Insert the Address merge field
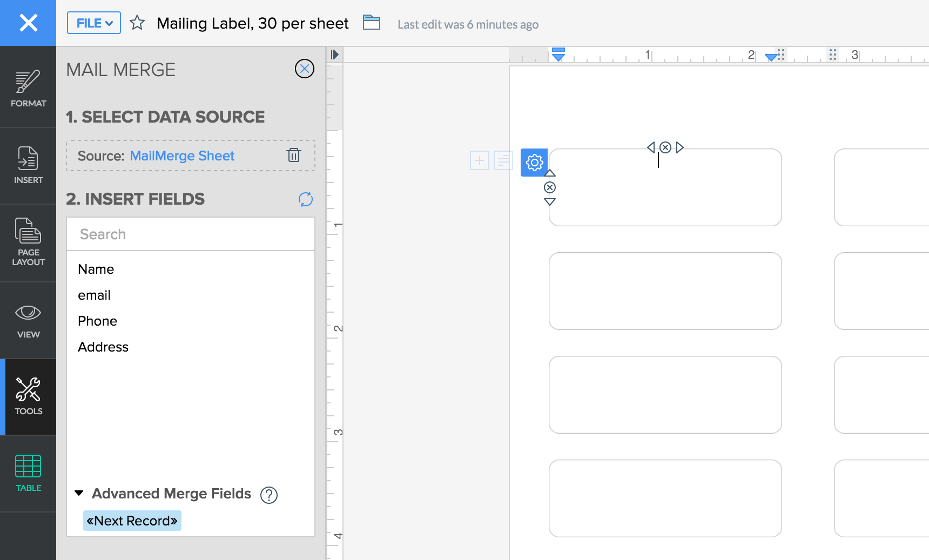The width and height of the screenshot is (929, 560). click(103, 347)
